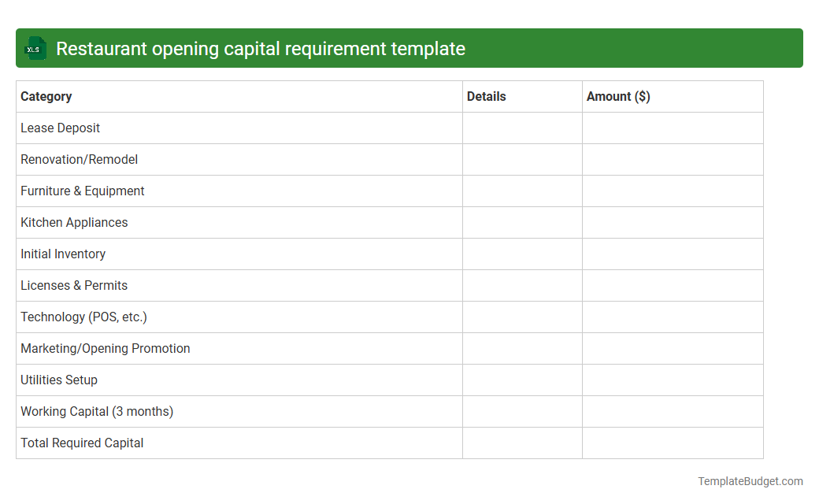
Task: Click the Licenses & Permits row
Action: click(x=74, y=285)
